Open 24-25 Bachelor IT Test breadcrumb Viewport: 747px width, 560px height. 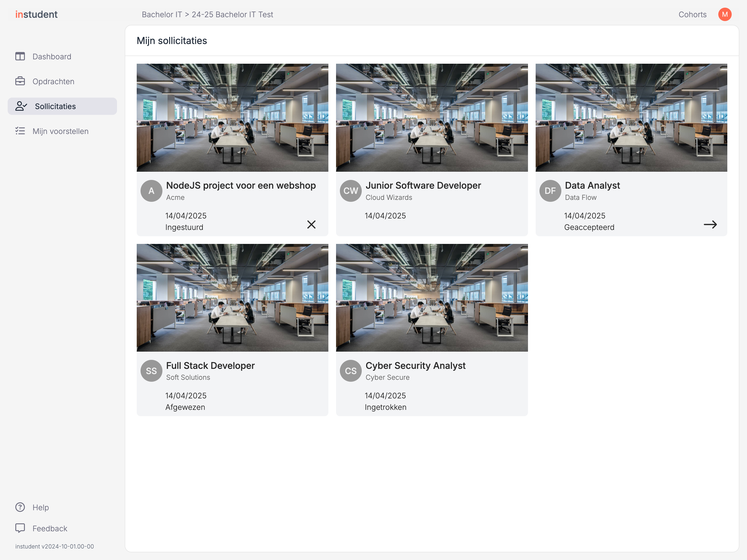coord(232,14)
